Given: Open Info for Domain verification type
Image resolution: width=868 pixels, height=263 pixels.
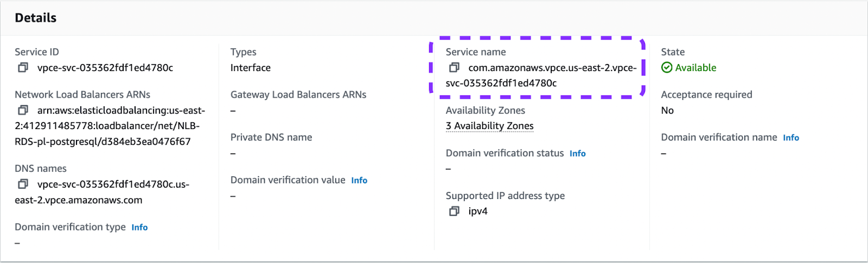Looking at the screenshot, I should (x=139, y=228).
